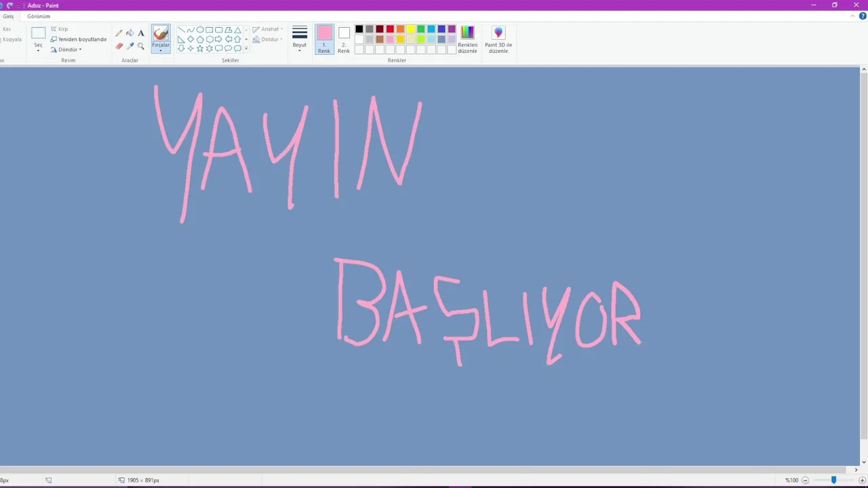Activate 1. Renk foreground color
Viewport: 868px width, 488px height.
[324, 39]
